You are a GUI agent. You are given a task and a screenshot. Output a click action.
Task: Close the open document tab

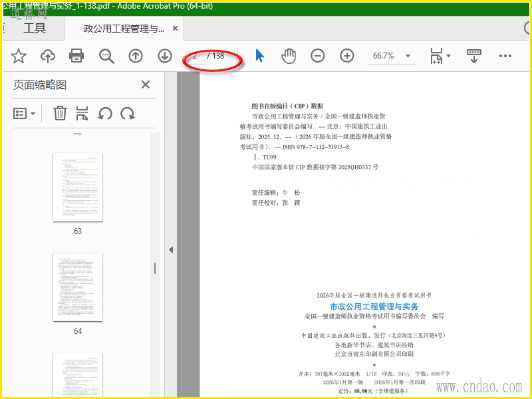(175, 29)
